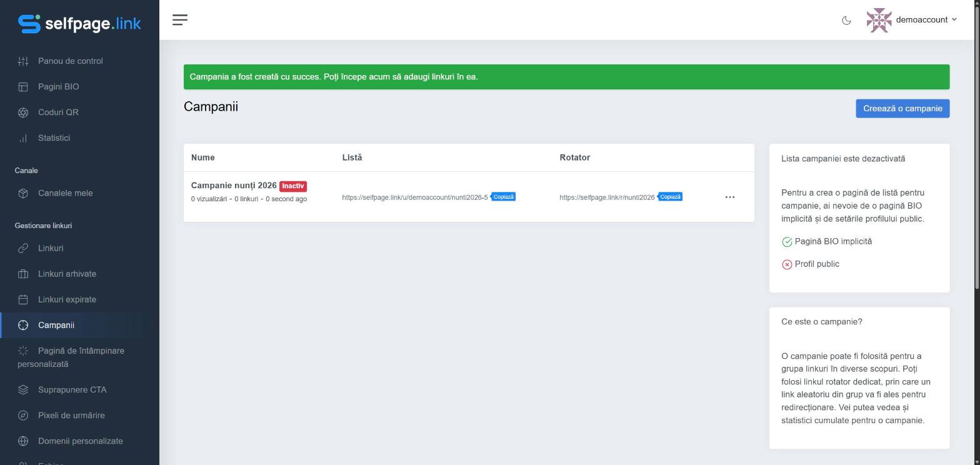980x465 pixels.
Task: Open the three-dot menu for Campanie nunți 2026
Action: pos(729,197)
